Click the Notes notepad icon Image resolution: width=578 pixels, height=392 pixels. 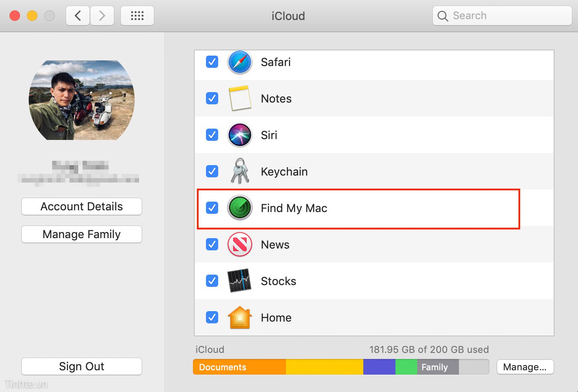click(x=239, y=99)
